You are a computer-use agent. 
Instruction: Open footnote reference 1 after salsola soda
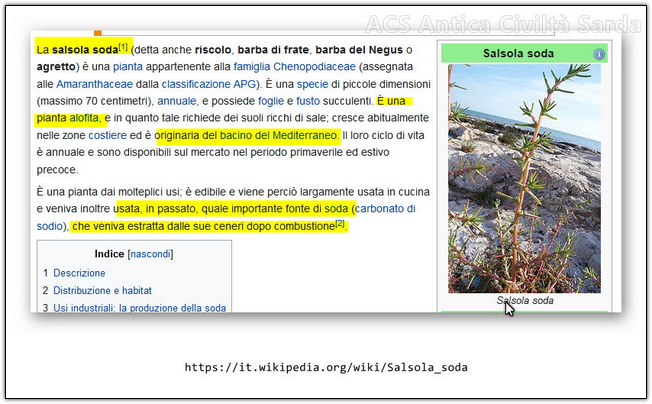coord(123,46)
